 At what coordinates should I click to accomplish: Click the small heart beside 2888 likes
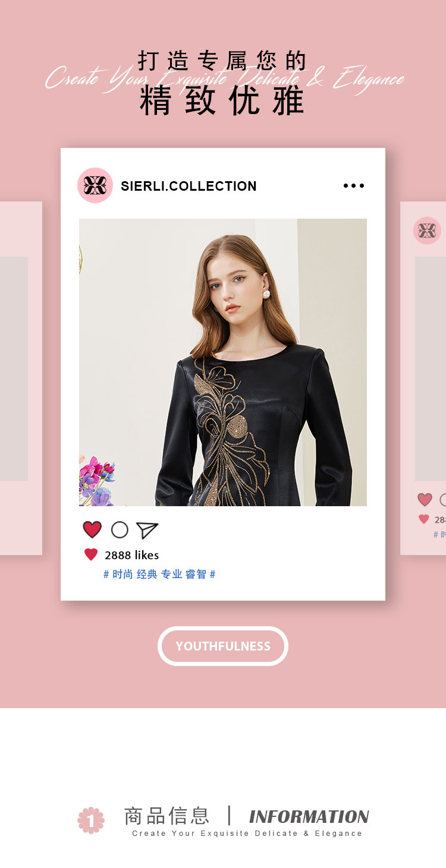click(91, 555)
